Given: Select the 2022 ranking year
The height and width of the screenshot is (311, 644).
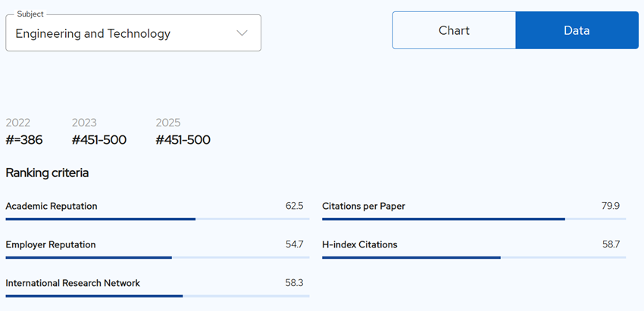Looking at the screenshot, I should (x=18, y=123).
